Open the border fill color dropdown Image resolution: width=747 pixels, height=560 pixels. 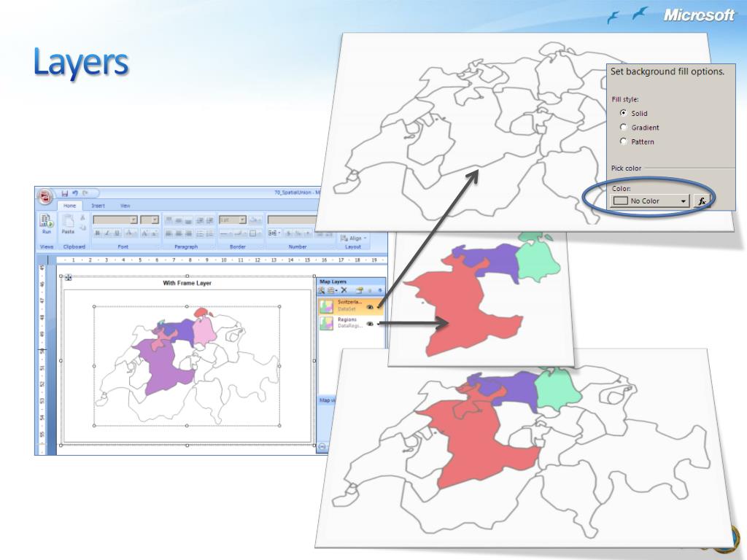click(x=255, y=220)
